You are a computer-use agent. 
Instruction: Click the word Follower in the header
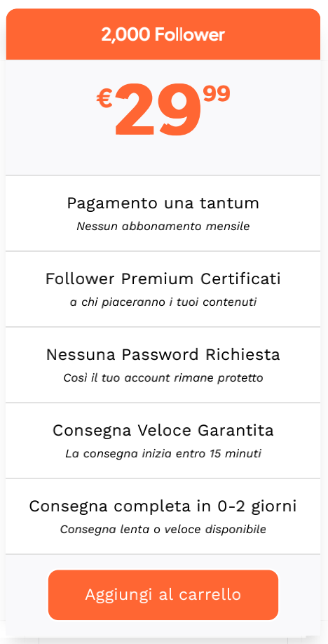point(190,35)
